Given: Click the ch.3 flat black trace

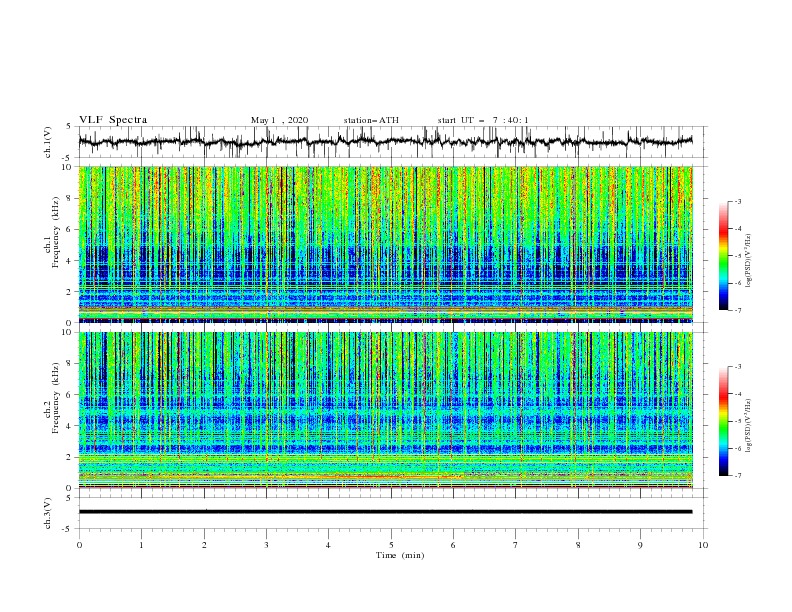Looking at the screenshot, I should click(385, 512).
